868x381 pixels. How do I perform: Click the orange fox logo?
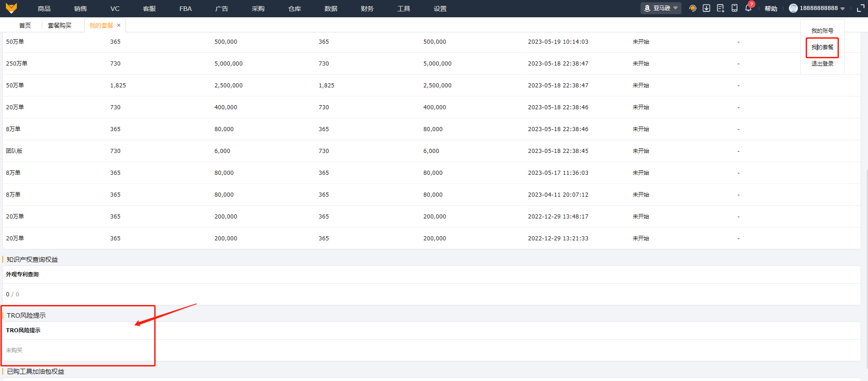point(11,8)
